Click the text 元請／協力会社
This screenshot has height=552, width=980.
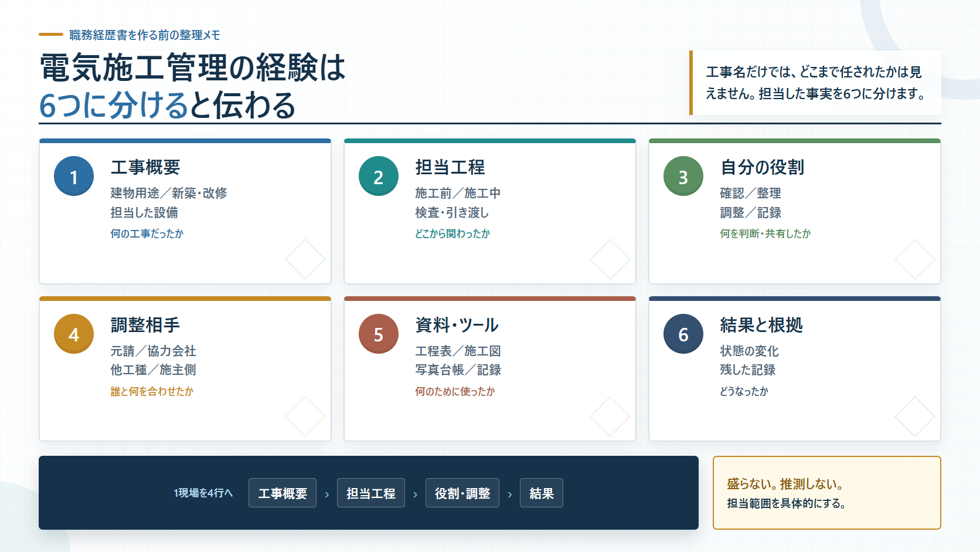[x=154, y=351]
